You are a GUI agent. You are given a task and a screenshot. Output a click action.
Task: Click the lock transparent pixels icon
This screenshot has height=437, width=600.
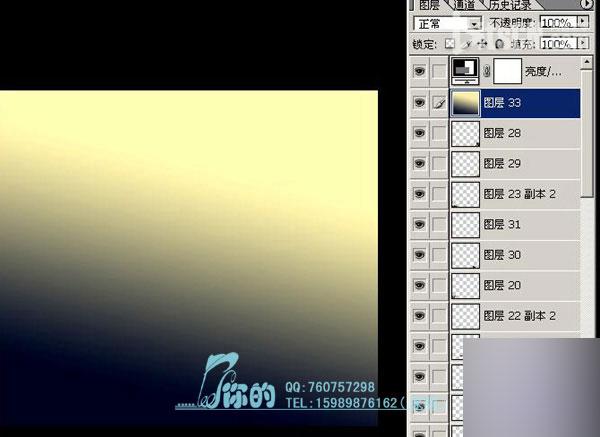pyautogui.click(x=450, y=44)
